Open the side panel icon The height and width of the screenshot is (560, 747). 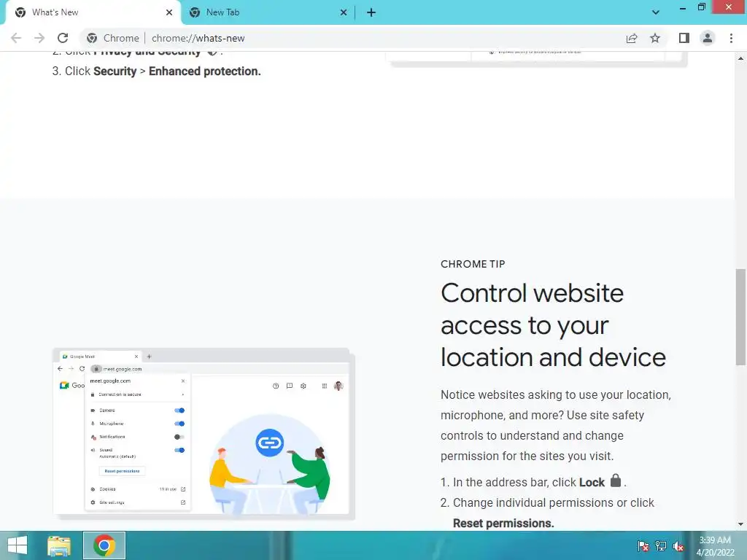point(684,38)
